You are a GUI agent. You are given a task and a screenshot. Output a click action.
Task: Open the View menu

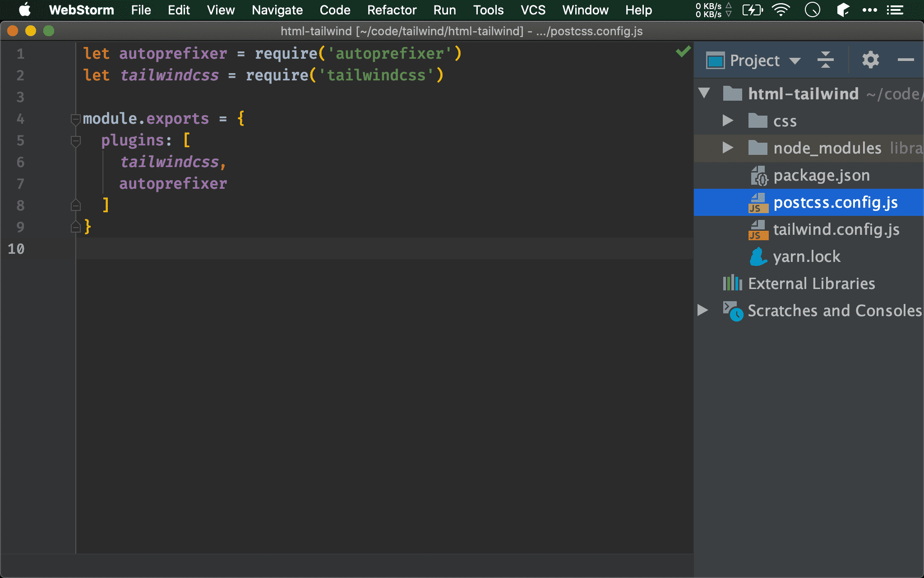pos(221,10)
